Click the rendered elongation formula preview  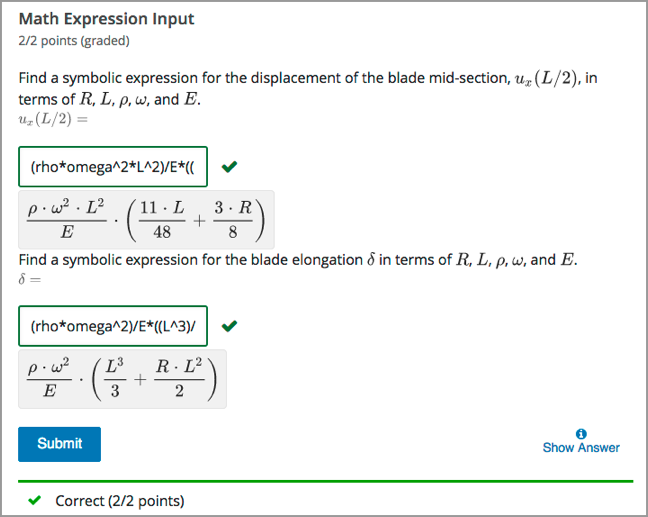[122, 378]
